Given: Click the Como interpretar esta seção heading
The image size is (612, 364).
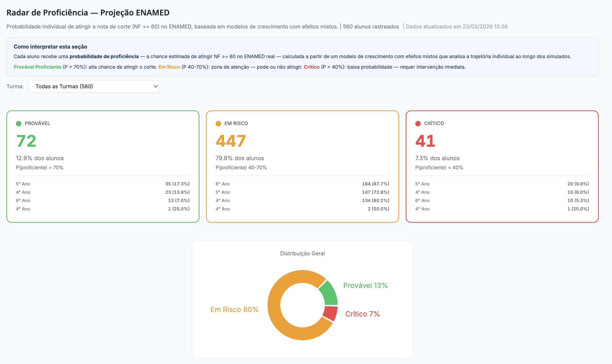Looking at the screenshot, I should pyautogui.click(x=50, y=47).
